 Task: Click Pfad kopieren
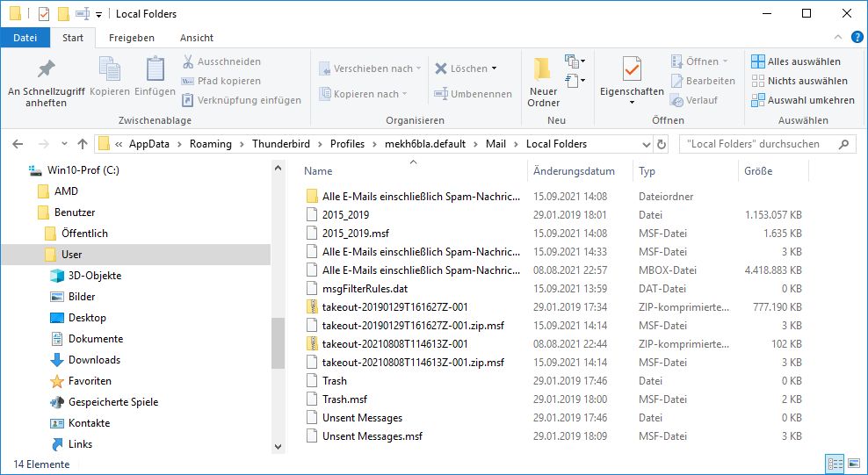tap(221, 81)
